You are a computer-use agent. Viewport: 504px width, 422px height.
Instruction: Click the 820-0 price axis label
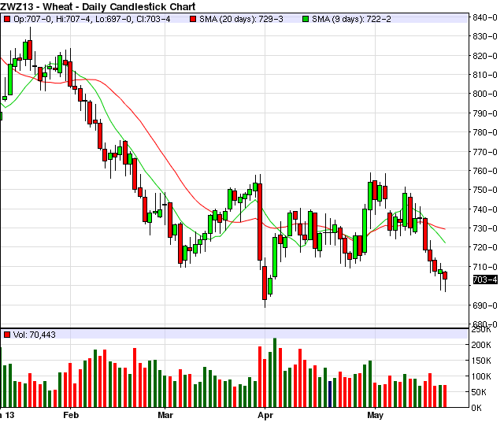pyautogui.click(x=485, y=56)
